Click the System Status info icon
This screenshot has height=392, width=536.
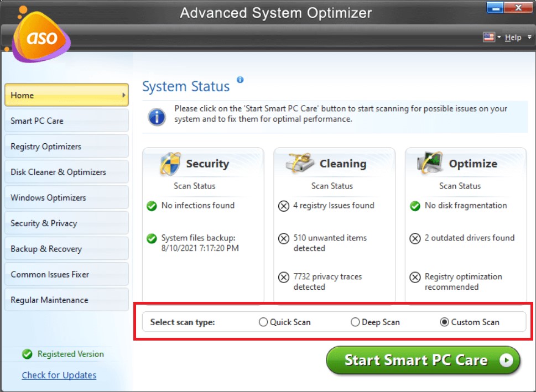(240, 80)
